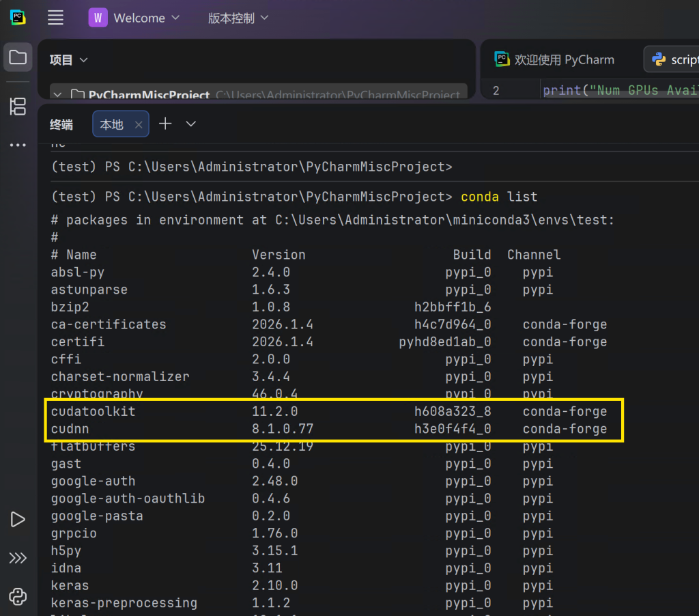Click the PyCharm logo icon

18,17
